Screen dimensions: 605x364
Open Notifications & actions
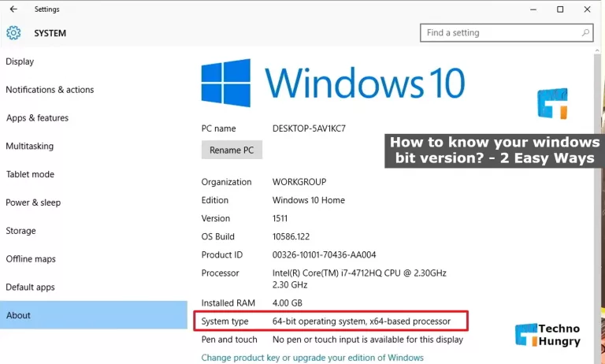click(x=50, y=90)
